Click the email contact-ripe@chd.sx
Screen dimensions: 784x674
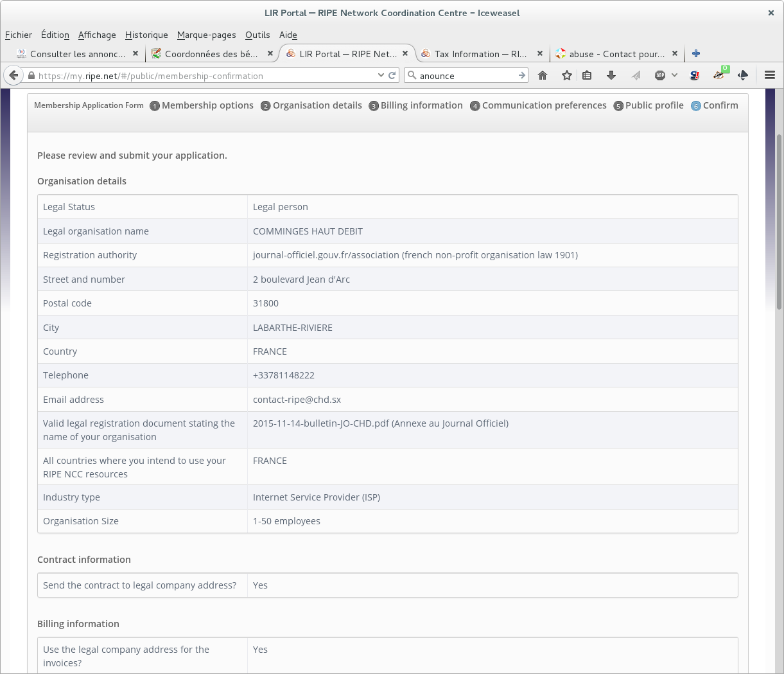[x=297, y=400]
